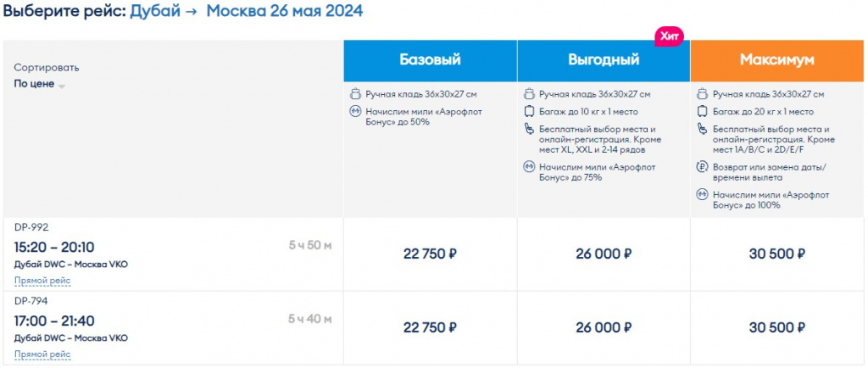Screen dimensions: 868x368
Task: Open the 'По цене' sort dropdown
Action: click(x=34, y=84)
